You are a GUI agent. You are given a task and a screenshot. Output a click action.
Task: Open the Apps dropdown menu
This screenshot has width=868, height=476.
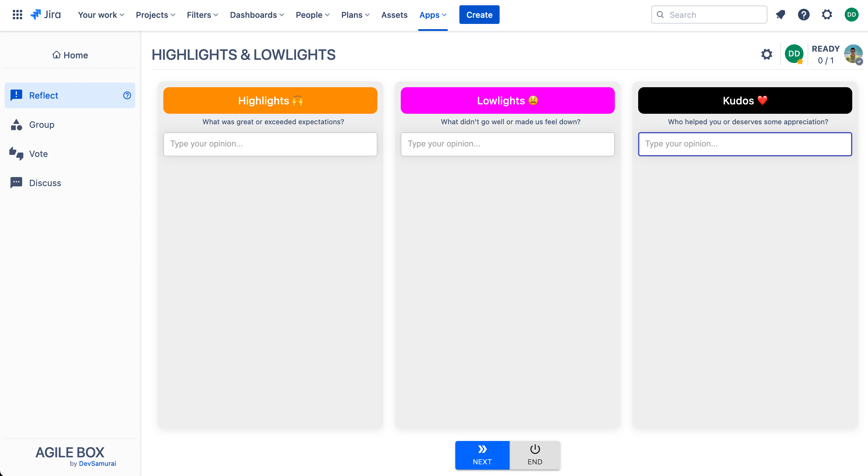(433, 15)
